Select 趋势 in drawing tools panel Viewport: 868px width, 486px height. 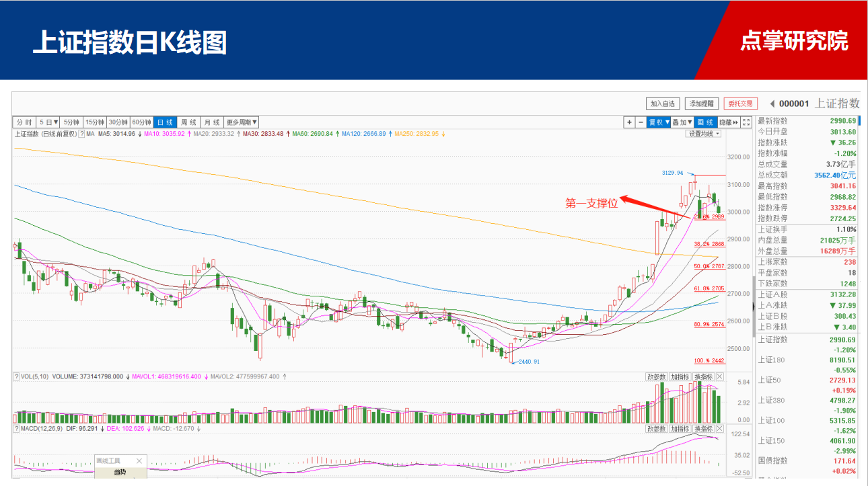120,473
